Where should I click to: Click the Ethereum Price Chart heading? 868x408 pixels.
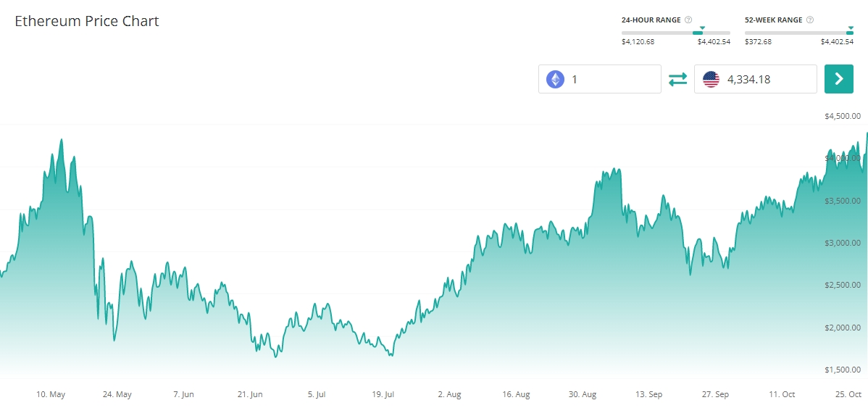87,21
